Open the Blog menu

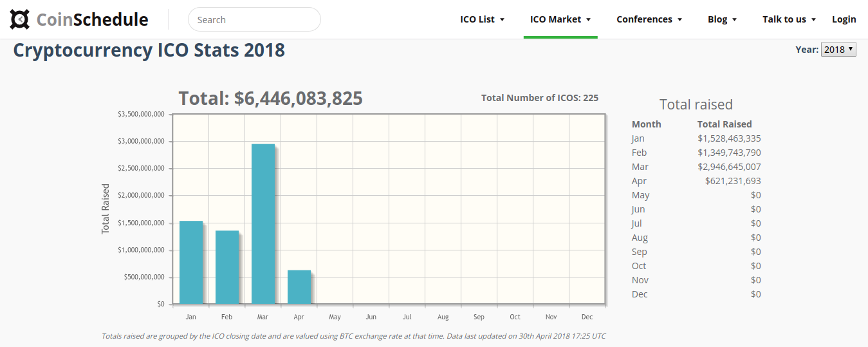click(723, 19)
